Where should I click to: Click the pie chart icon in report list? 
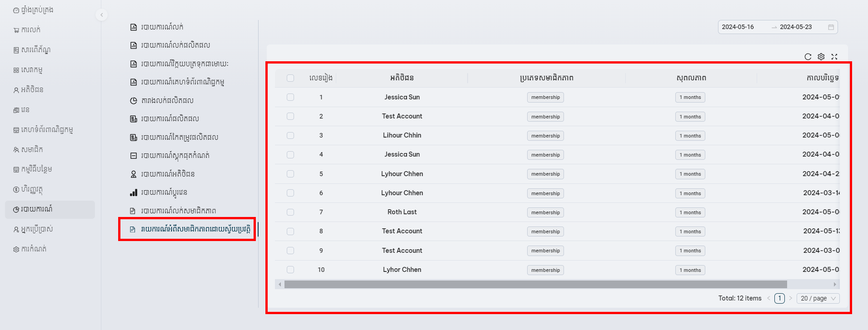pyautogui.click(x=134, y=101)
